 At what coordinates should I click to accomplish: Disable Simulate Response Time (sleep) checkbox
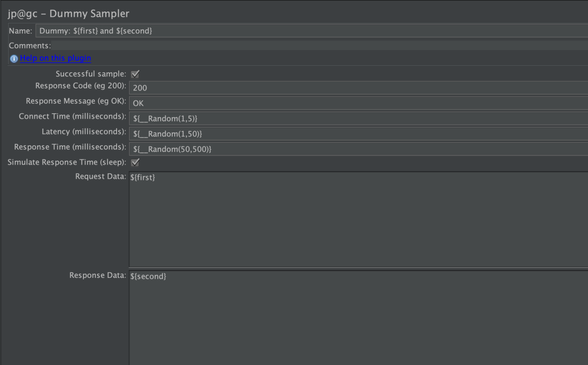click(x=136, y=162)
